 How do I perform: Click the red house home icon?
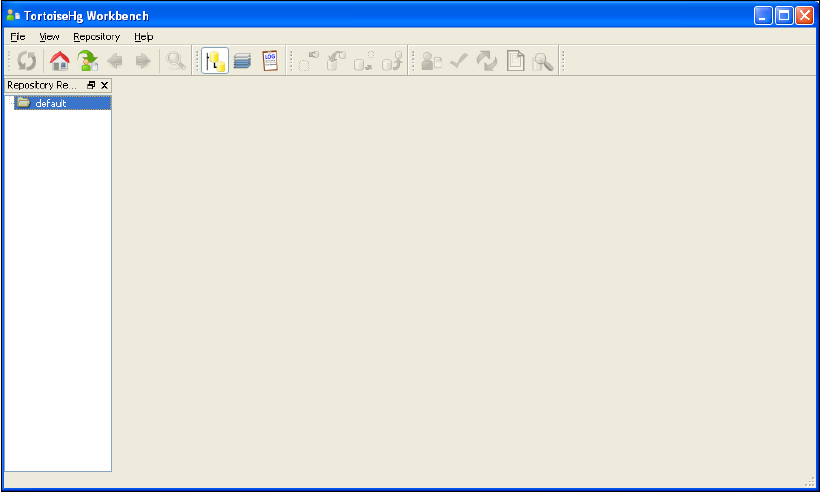pyautogui.click(x=60, y=61)
